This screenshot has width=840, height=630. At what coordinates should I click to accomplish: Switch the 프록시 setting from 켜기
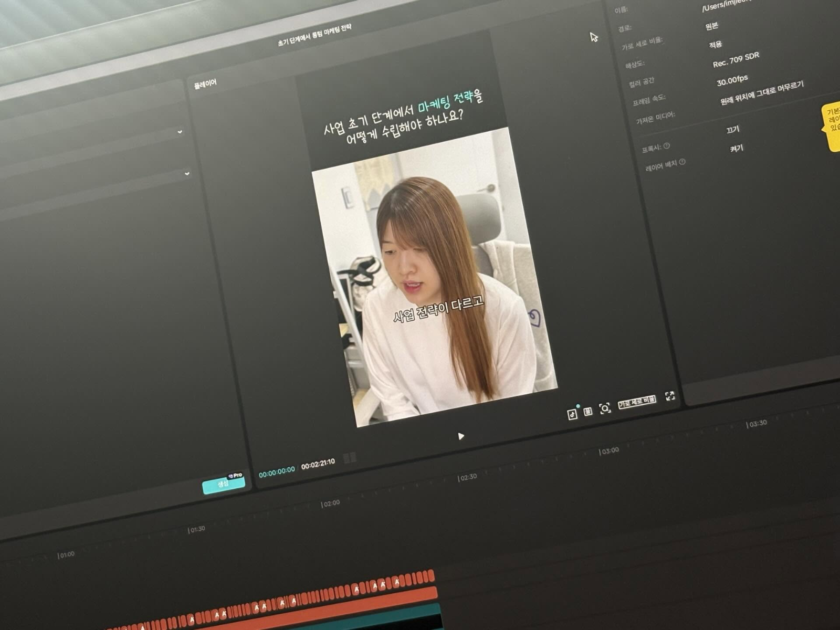(737, 148)
